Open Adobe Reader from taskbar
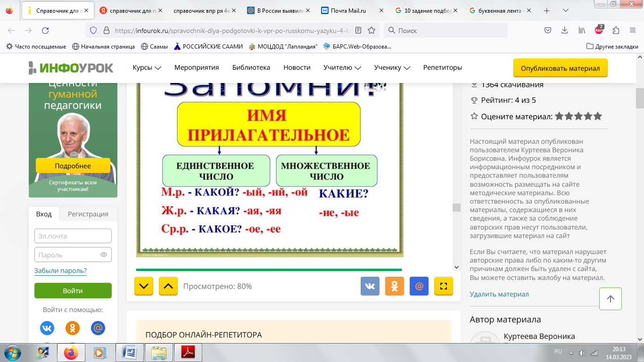 click(x=188, y=352)
